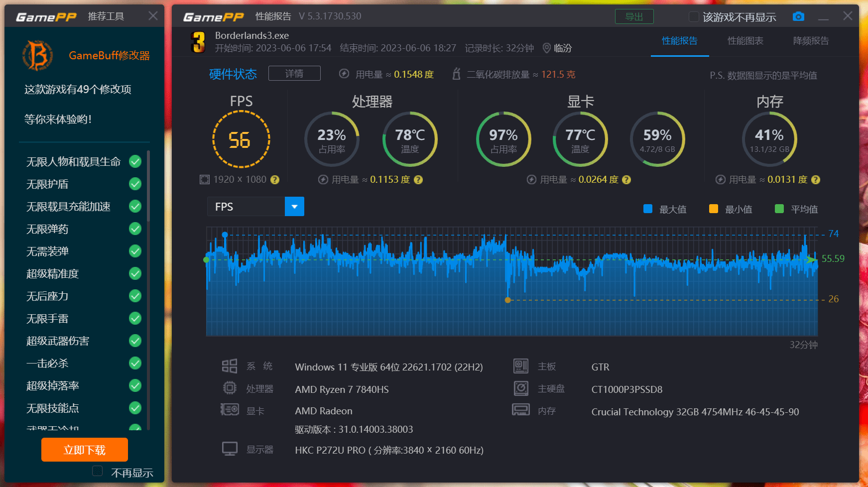868x487 pixels.
Task: Click the graphics card icon in the hardware list
Action: 230,410
